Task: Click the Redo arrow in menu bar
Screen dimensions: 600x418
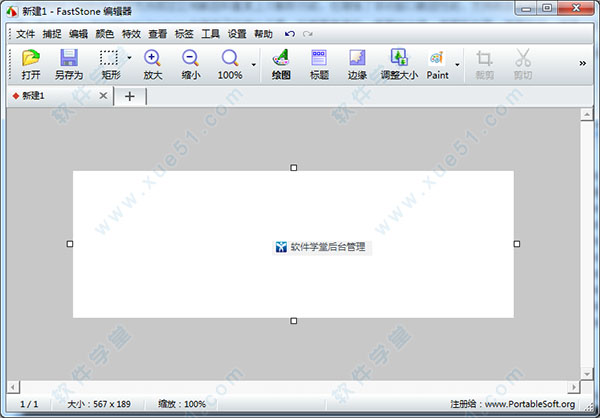Action: coord(308,34)
